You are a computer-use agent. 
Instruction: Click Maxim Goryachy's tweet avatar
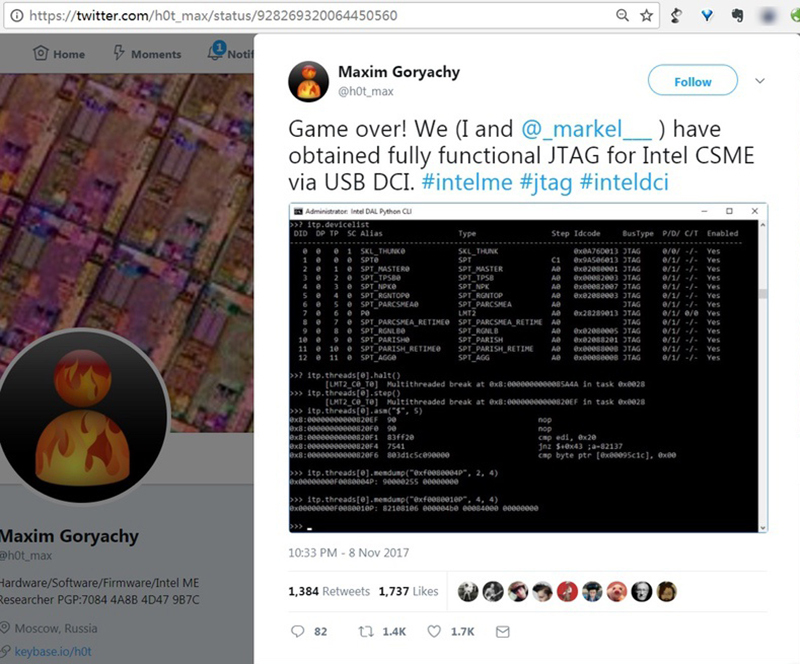coord(309,82)
